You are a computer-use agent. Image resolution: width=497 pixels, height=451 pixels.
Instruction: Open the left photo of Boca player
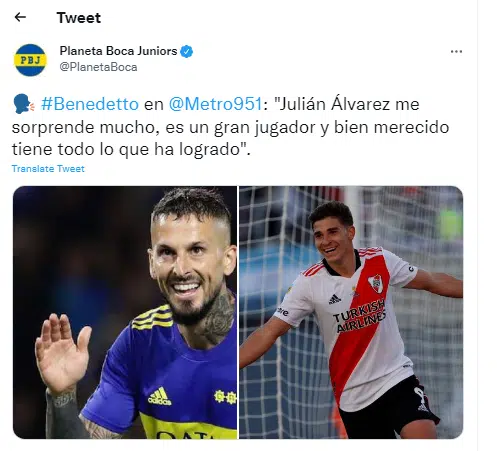tap(125, 312)
